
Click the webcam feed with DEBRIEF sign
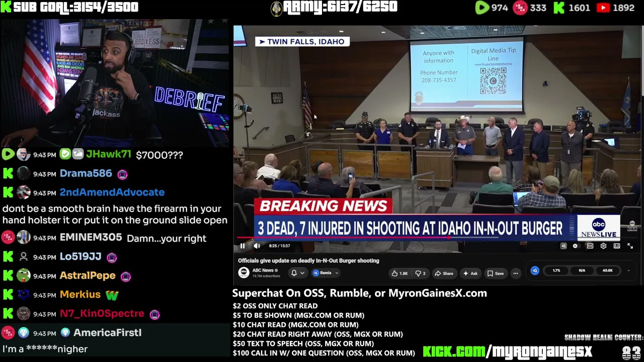(115, 82)
